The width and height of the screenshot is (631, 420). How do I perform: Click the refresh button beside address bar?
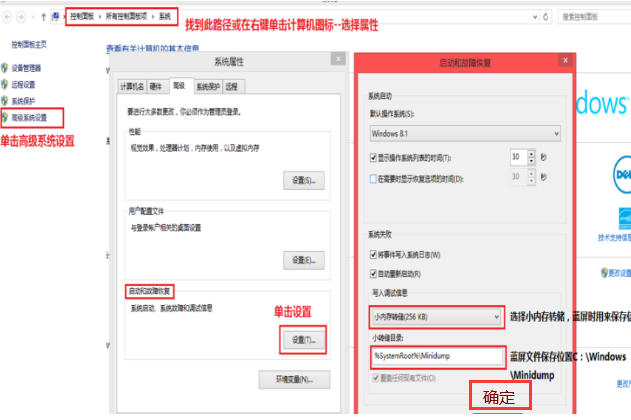[546, 17]
